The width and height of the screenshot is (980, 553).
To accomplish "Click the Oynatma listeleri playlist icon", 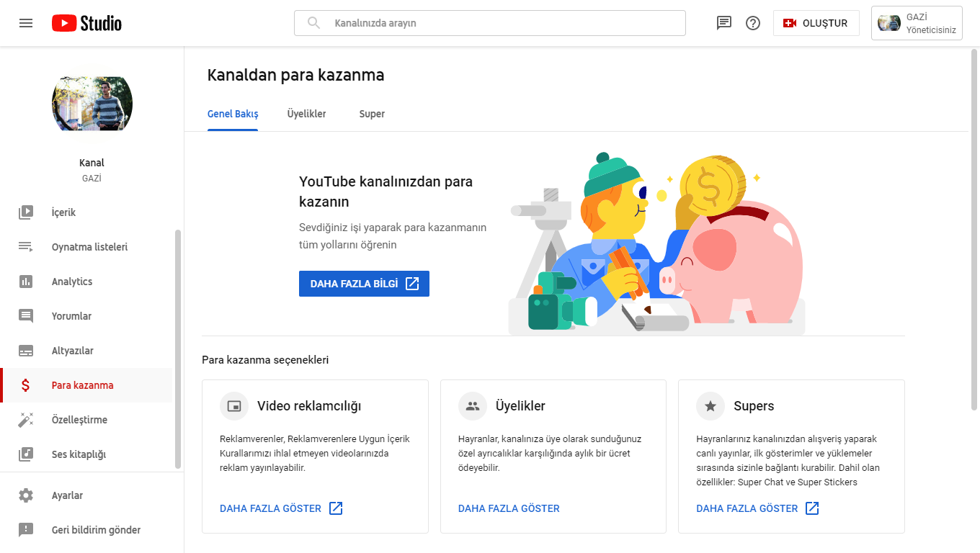I will tap(26, 247).
